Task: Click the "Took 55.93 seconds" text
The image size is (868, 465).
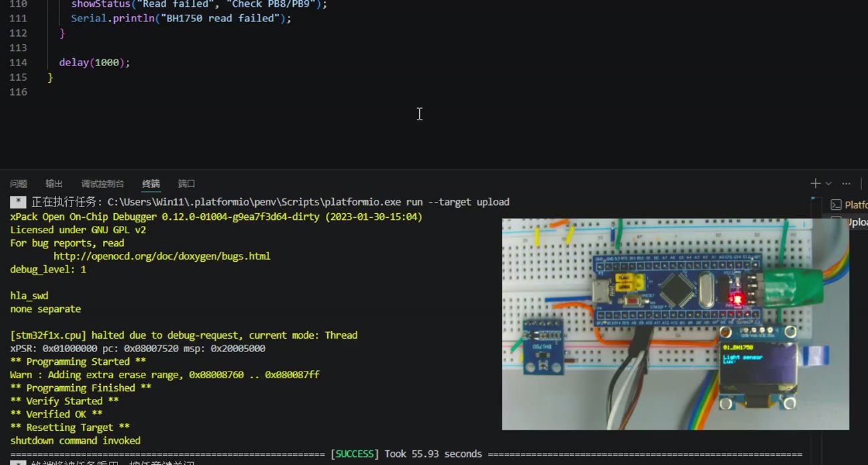Action: 433,454
